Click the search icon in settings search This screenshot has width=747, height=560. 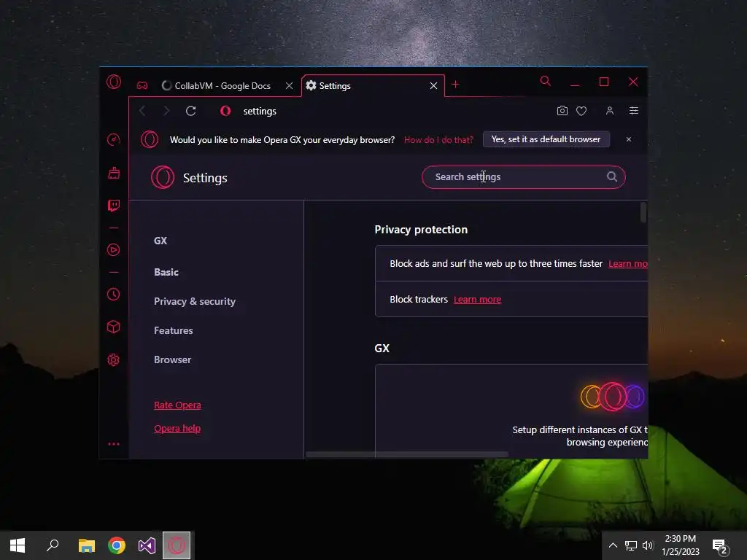(x=612, y=176)
